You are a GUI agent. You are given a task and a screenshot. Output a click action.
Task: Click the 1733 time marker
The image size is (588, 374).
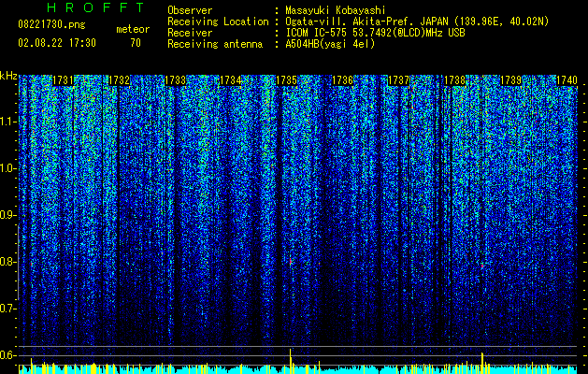(175, 80)
